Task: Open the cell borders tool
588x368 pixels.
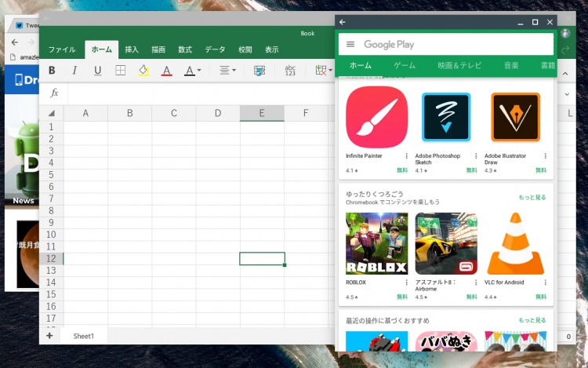Action: (121, 70)
